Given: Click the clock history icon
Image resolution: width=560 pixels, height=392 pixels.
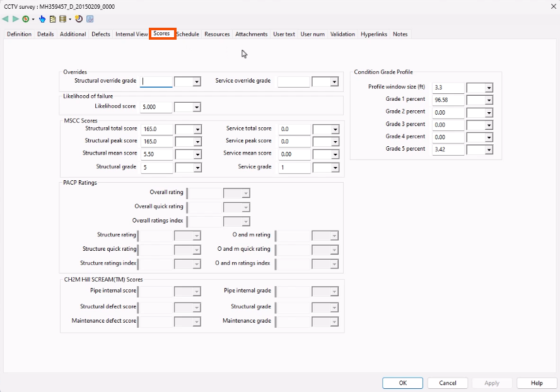Looking at the screenshot, I should point(79,19).
